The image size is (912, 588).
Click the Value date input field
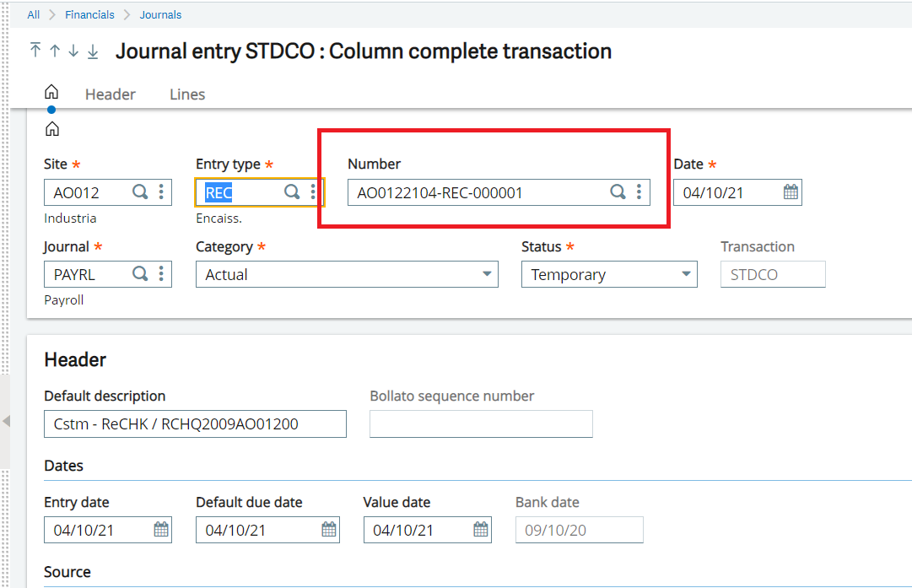click(428, 530)
